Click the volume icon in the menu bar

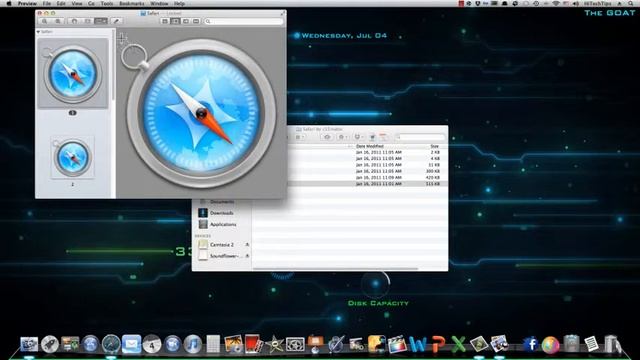[576, 3]
